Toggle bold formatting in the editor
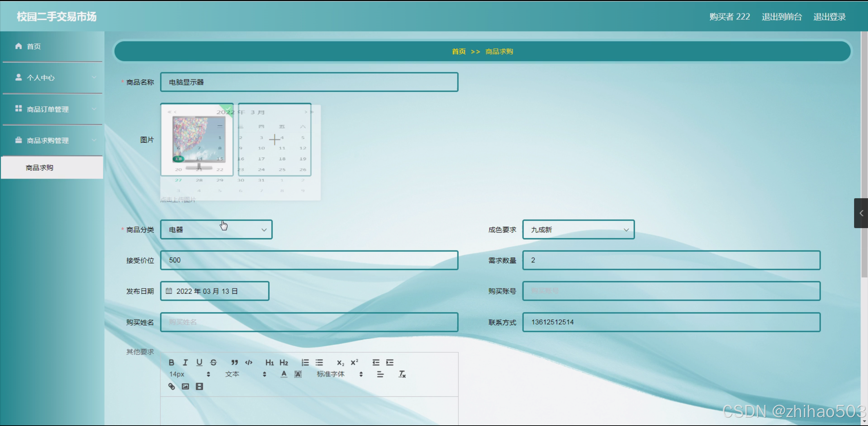 171,363
